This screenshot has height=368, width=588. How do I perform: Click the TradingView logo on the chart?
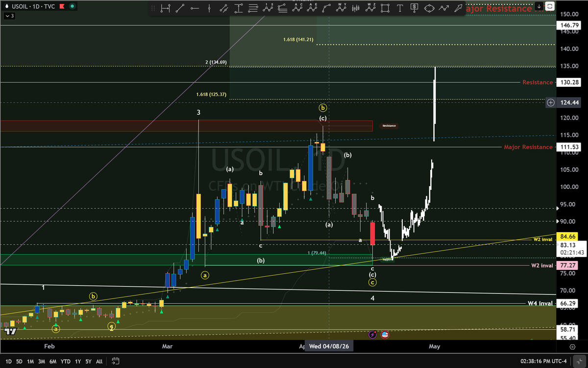[10, 332]
